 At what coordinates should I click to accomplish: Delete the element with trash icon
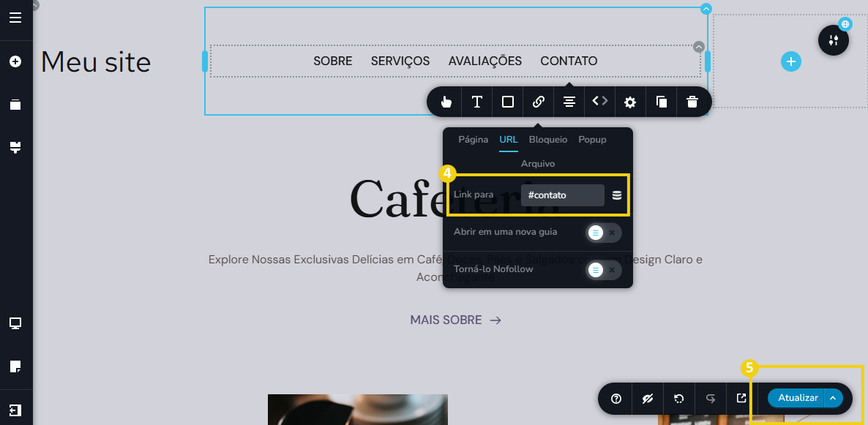click(693, 102)
